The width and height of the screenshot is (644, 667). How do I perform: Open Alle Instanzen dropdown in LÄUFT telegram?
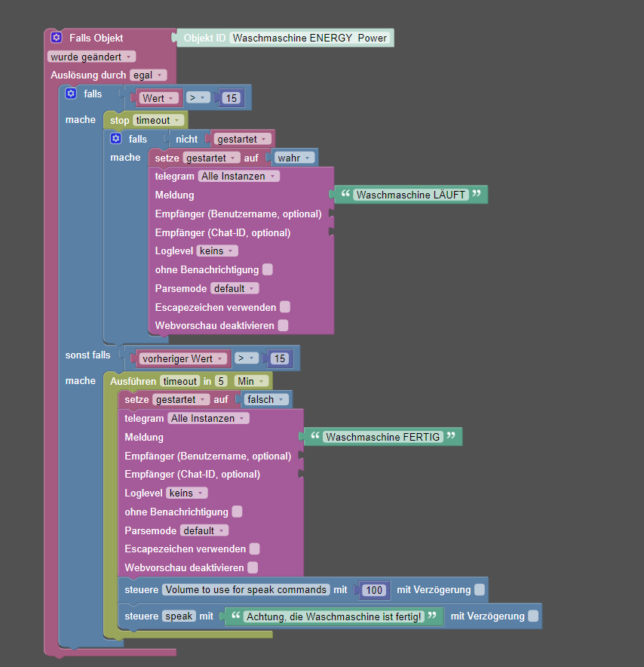click(x=238, y=176)
